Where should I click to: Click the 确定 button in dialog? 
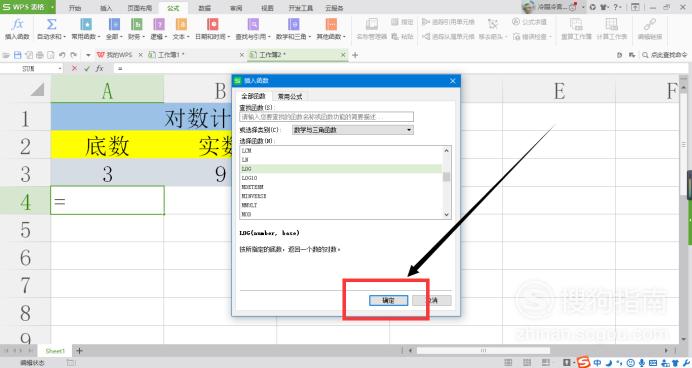coord(388,300)
